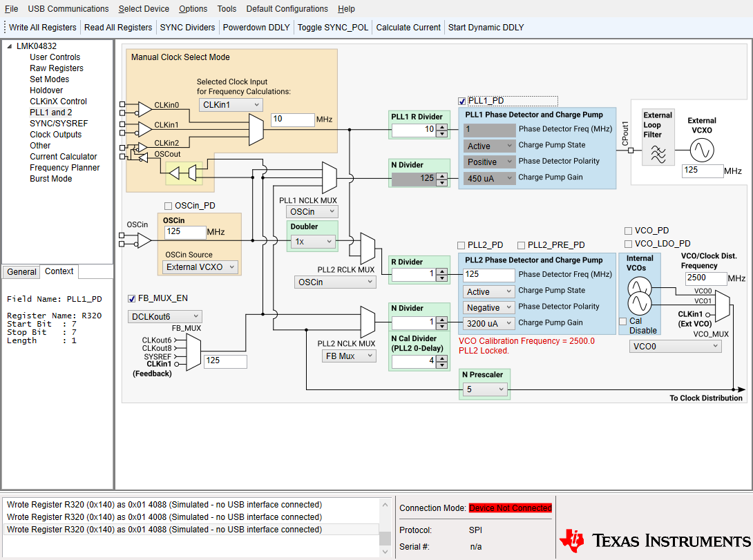Click the External Loop Filter symbol

tap(658, 153)
